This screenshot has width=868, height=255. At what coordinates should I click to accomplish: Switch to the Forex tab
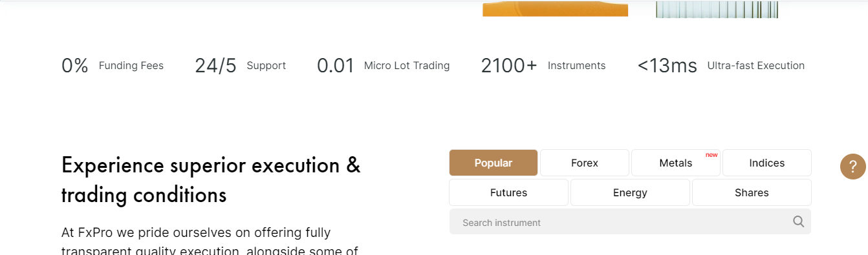585,163
